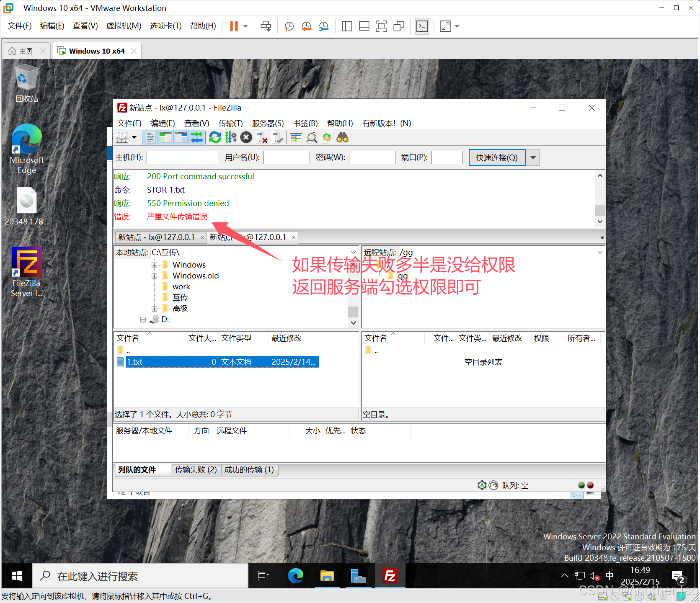
Task: Click the 主机(H) host input field
Action: pos(183,157)
